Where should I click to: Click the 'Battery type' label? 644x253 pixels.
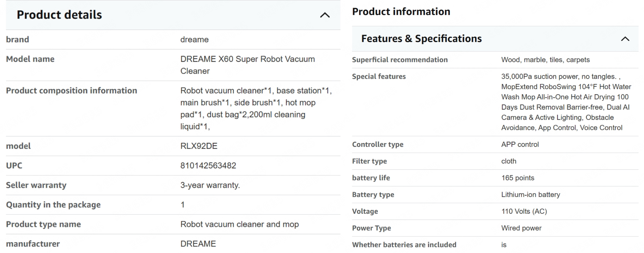pos(373,195)
